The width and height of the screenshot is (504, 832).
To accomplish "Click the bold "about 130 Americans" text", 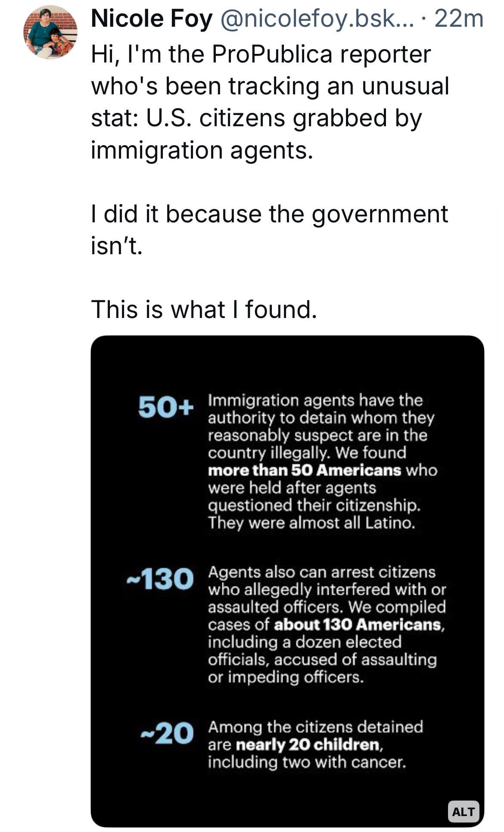I will point(358,624).
